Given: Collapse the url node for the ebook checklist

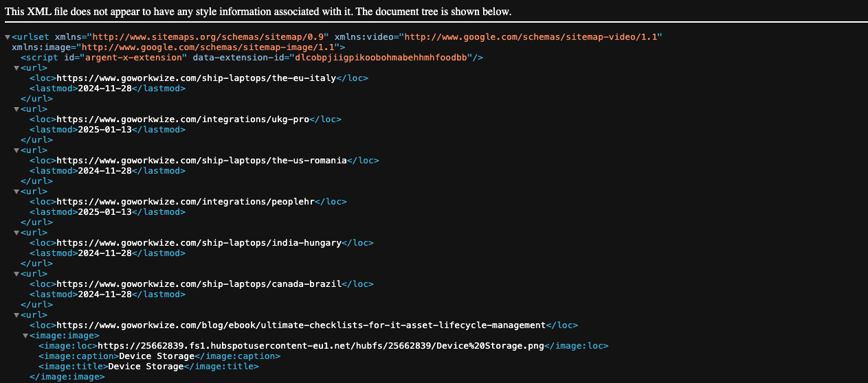Looking at the screenshot, I should (x=16, y=315).
